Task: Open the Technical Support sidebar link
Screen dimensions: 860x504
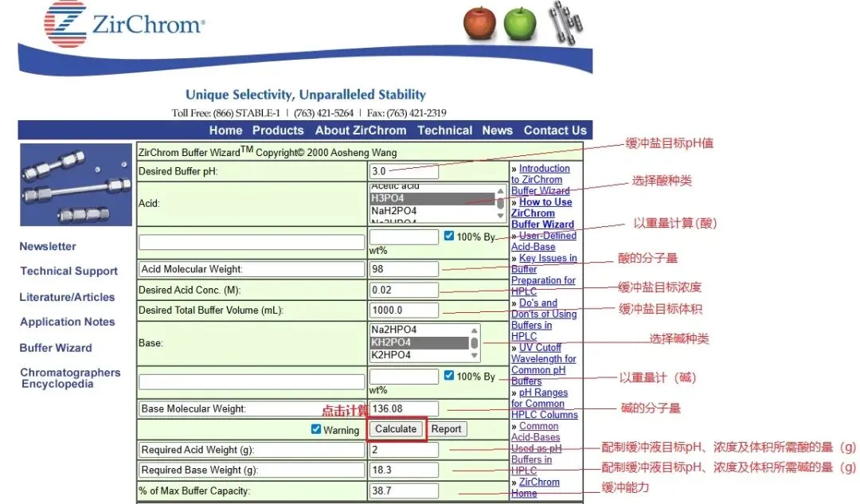Action: (69, 271)
